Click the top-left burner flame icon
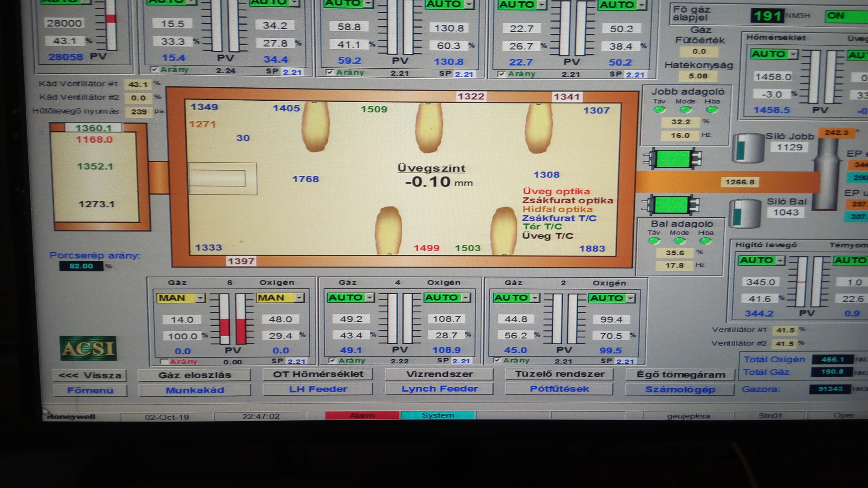This screenshot has height=488, width=868. [x=315, y=127]
